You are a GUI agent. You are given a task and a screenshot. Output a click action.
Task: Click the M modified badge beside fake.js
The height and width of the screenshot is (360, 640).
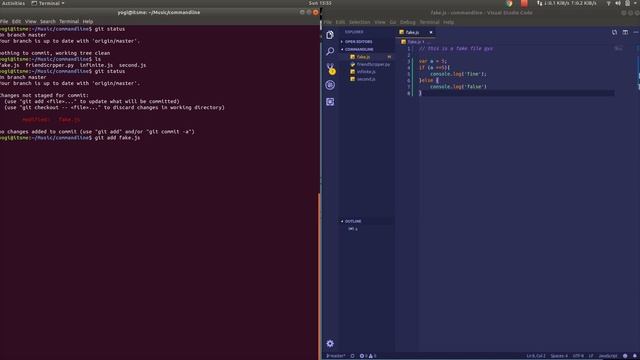[389, 57]
